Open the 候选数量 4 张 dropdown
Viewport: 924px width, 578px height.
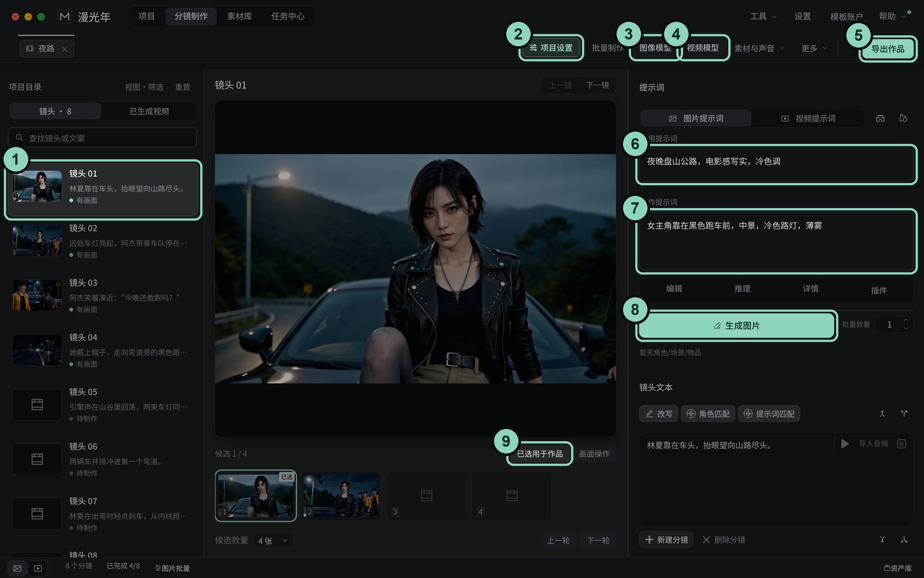click(x=274, y=540)
